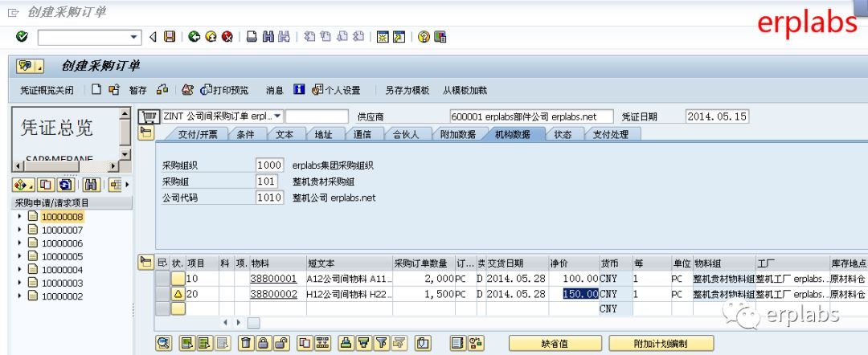Click the 附加计划编制 button
This screenshot has height=355, width=868.
click(661, 344)
